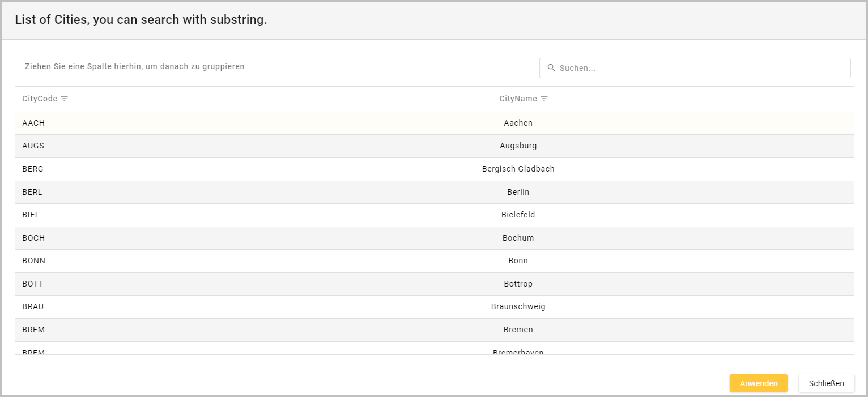Select the Berlin row
The height and width of the screenshot is (397, 868).
(x=518, y=192)
